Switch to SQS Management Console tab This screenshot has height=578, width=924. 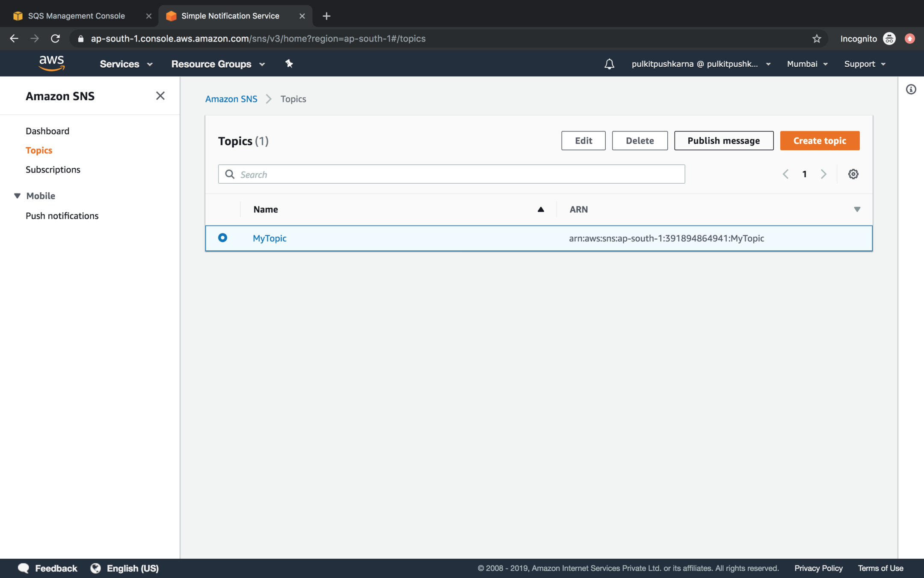pos(76,16)
